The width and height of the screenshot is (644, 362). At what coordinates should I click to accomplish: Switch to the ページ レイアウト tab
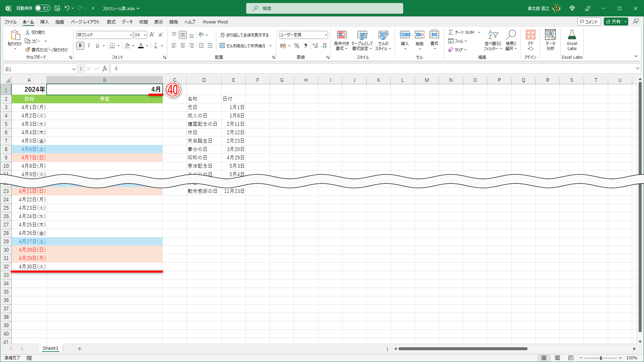pos(85,22)
